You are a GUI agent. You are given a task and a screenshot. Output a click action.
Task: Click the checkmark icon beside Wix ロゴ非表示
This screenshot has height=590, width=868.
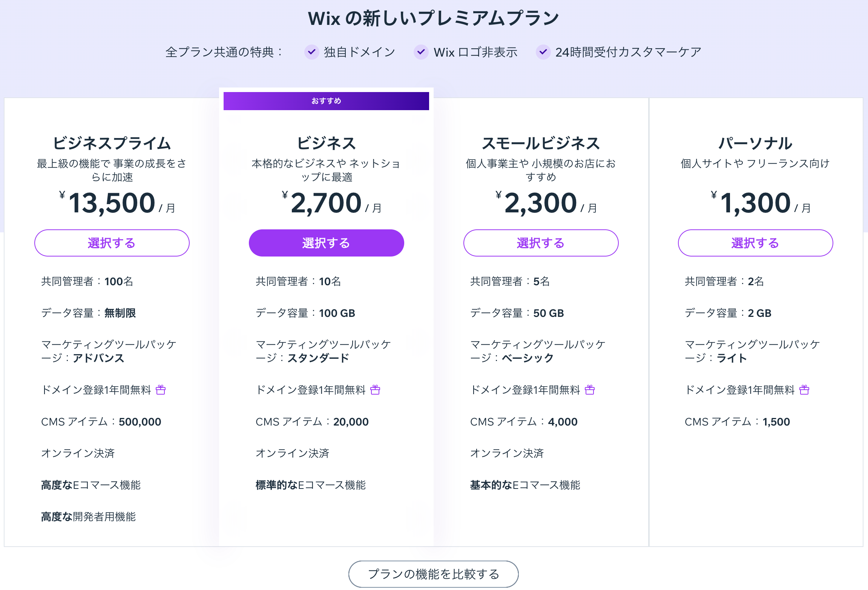pos(421,52)
